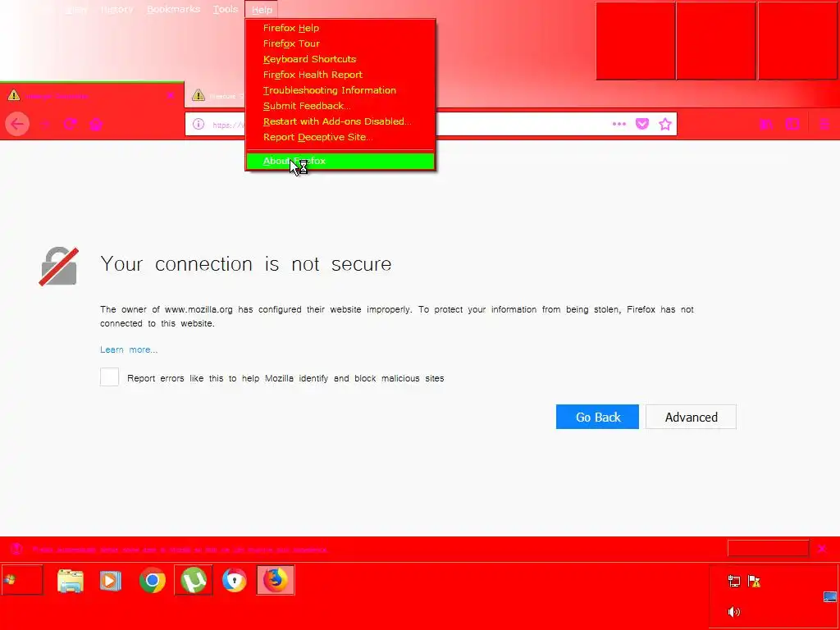Go back using the toolbar arrow

(17, 125)
